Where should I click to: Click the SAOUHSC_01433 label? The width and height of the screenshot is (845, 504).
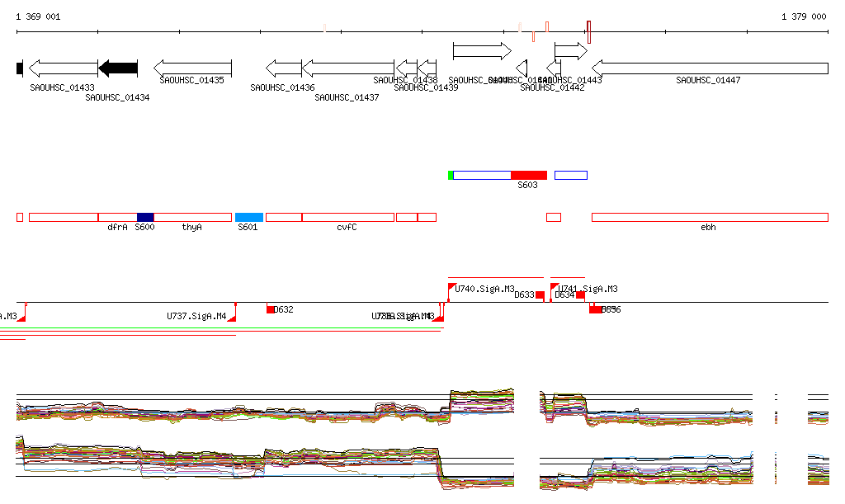click(x=62, y=87)
